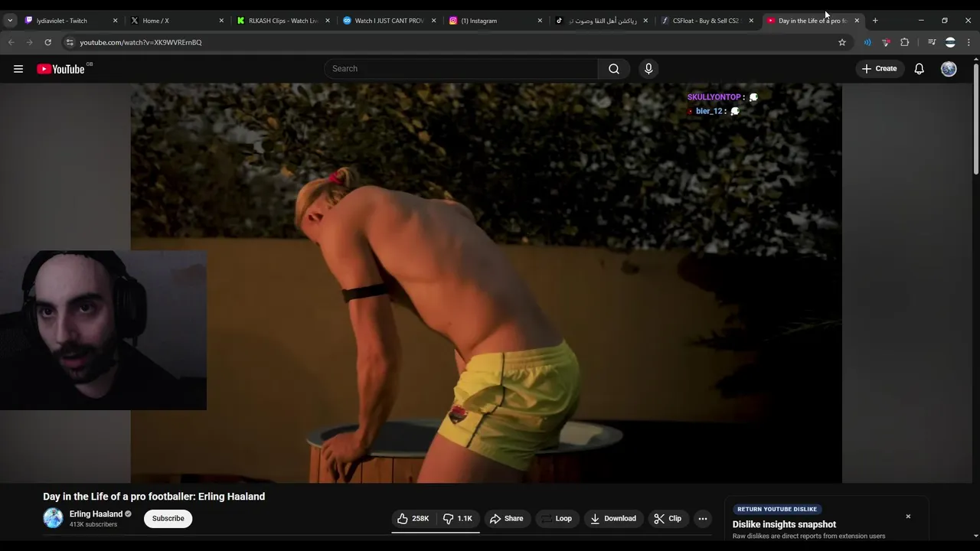Image resolution: width=980 pixels, height=551 pixels.
Task: Click SKULLYONTOP chat username overlay
Action: 714,97
